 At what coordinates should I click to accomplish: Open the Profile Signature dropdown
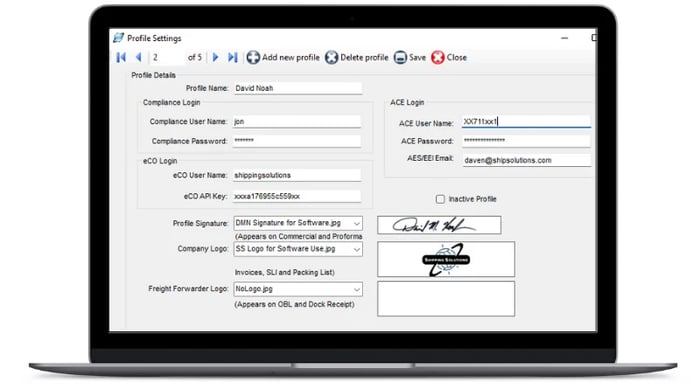357,223
